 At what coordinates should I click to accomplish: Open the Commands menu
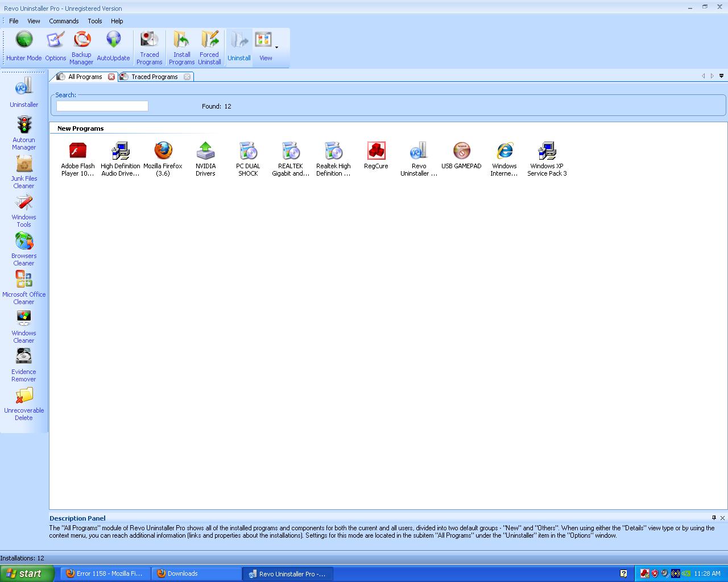(64, 21)
